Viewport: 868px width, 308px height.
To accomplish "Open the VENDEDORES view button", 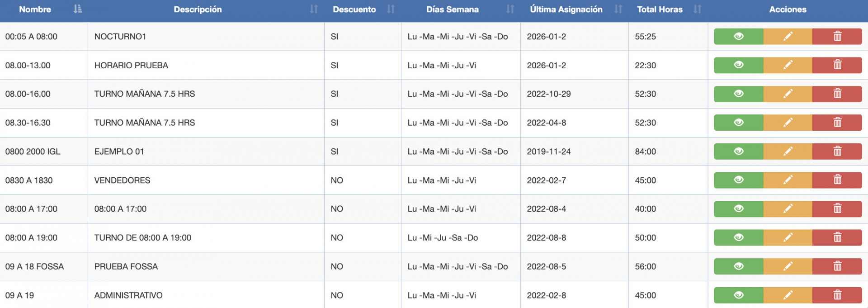I will 739,180.
